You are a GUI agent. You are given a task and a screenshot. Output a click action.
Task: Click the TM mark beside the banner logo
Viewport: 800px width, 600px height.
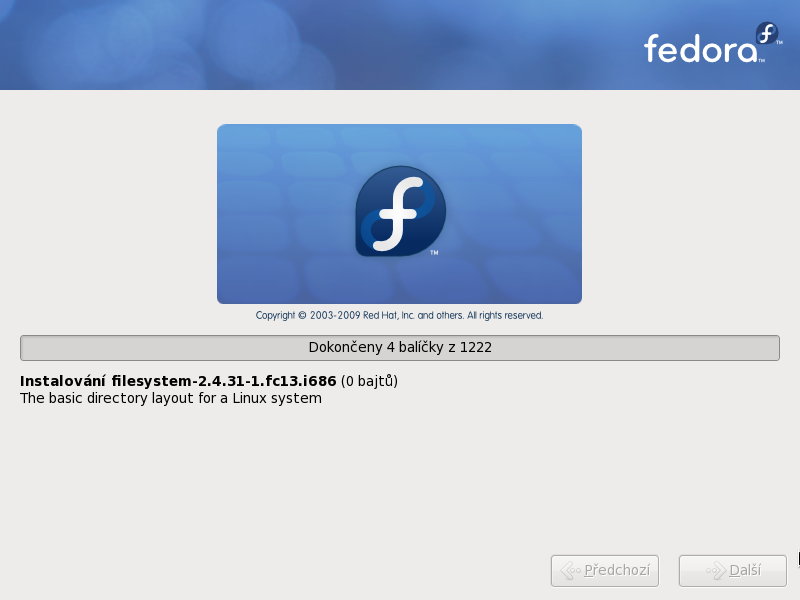[434, 253]
